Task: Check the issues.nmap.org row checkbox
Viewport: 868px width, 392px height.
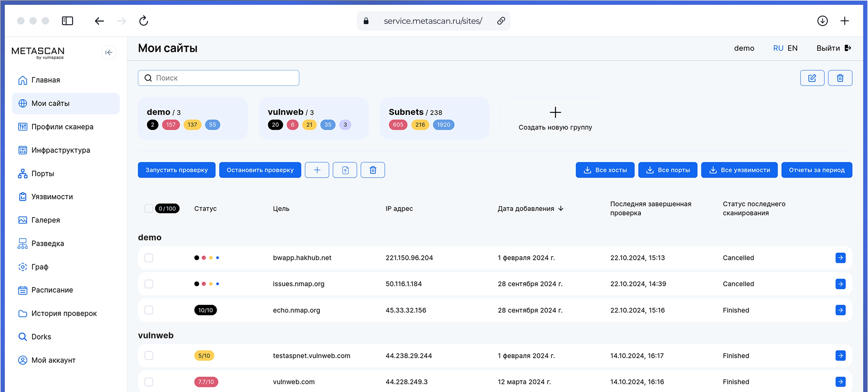Action: (x=149, y=284)
